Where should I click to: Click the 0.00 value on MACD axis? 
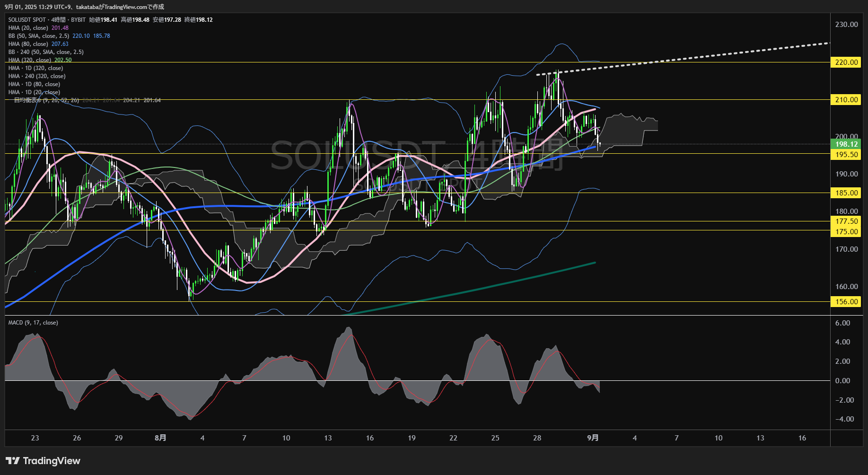tap(842, 380)
